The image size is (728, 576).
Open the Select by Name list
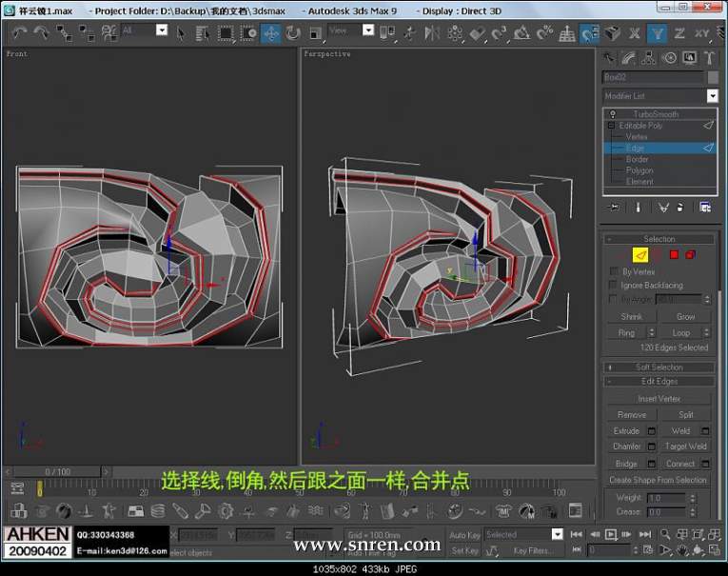[x=203, y=32]
